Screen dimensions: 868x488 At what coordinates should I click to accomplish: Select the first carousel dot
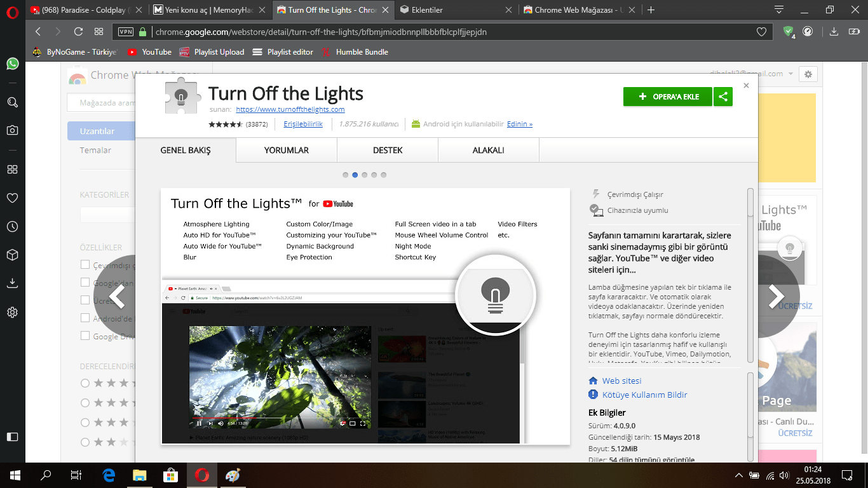pyautogui.click(x=345, y=175)
